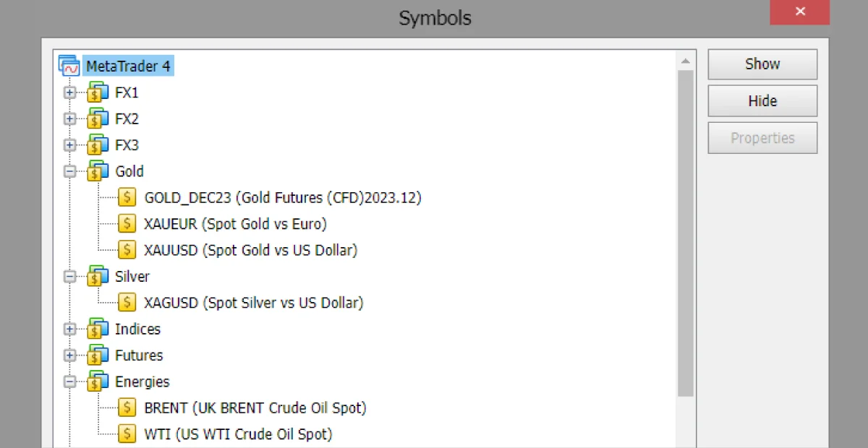Viewport: 868px width, 448px height.
Task: Click the Show button
Action: tap(762, 64)
